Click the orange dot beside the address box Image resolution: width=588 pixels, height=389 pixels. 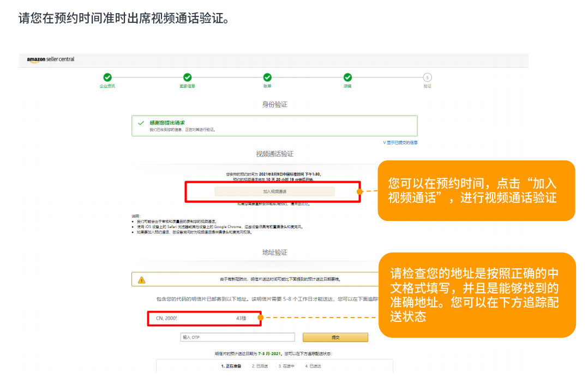pos(260,318)
